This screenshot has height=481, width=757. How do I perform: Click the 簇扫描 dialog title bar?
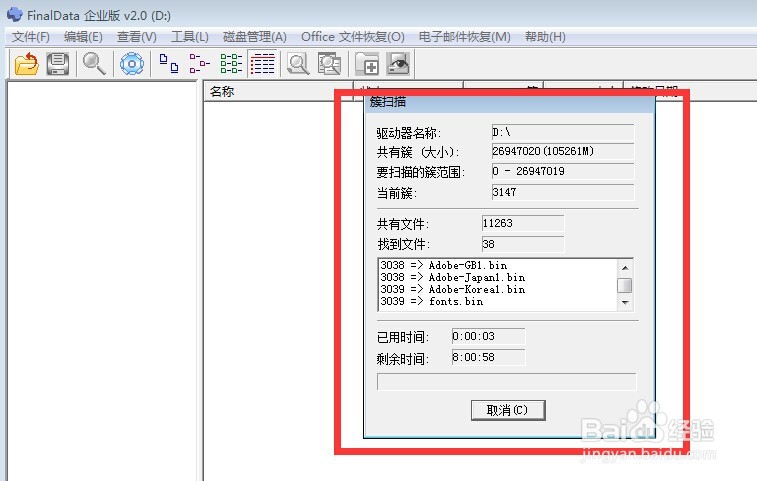click(509, 102)
